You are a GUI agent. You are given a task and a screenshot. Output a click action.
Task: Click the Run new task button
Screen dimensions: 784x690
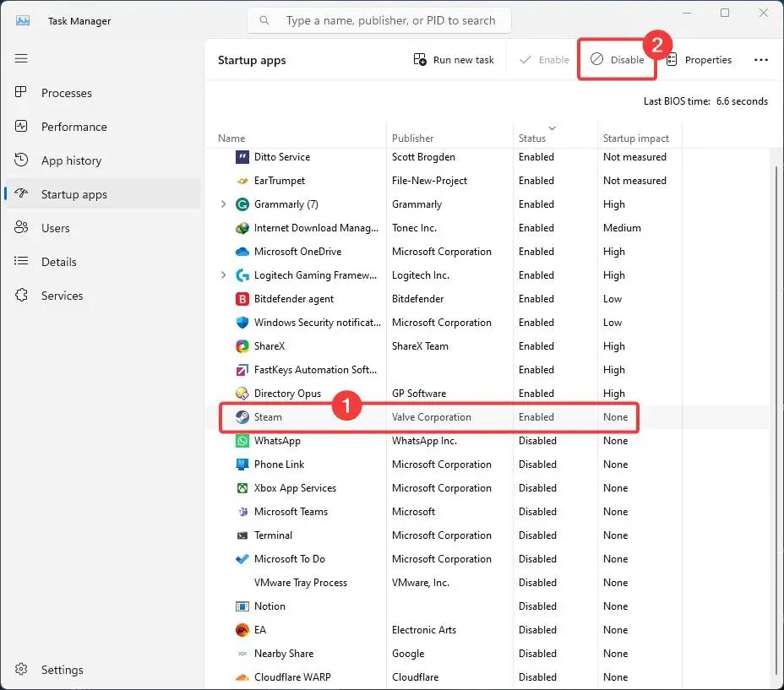coord(454,60)
